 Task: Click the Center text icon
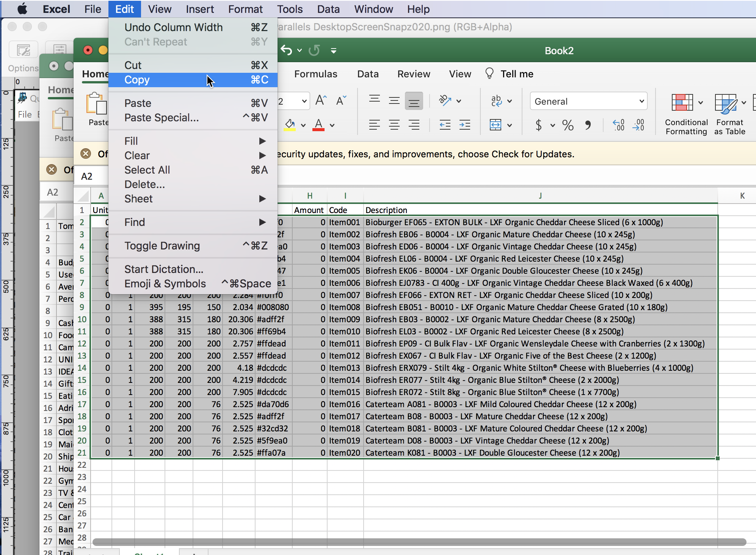coord(394,125)
